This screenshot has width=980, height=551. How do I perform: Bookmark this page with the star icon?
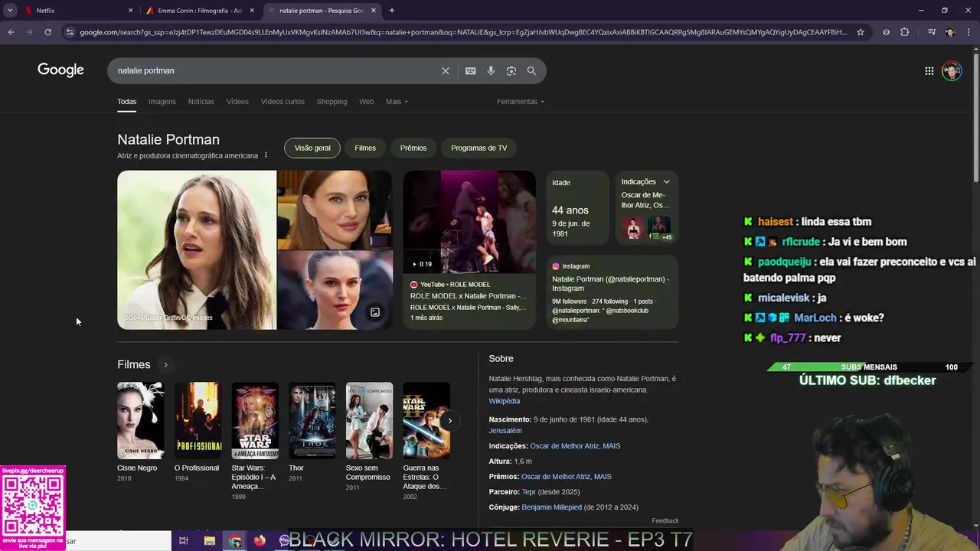click(861, 32)
